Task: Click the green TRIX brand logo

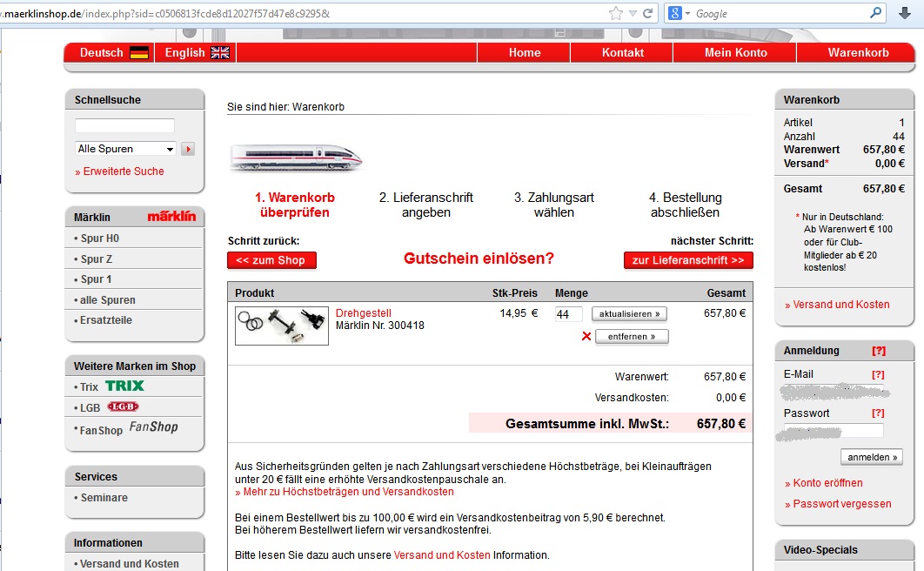Action: coord(125,386)
